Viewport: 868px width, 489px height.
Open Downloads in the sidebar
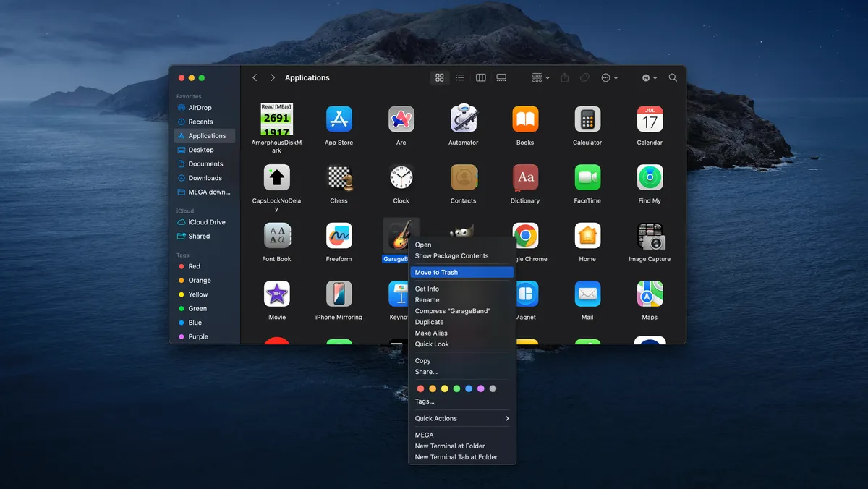pos(205,178)
